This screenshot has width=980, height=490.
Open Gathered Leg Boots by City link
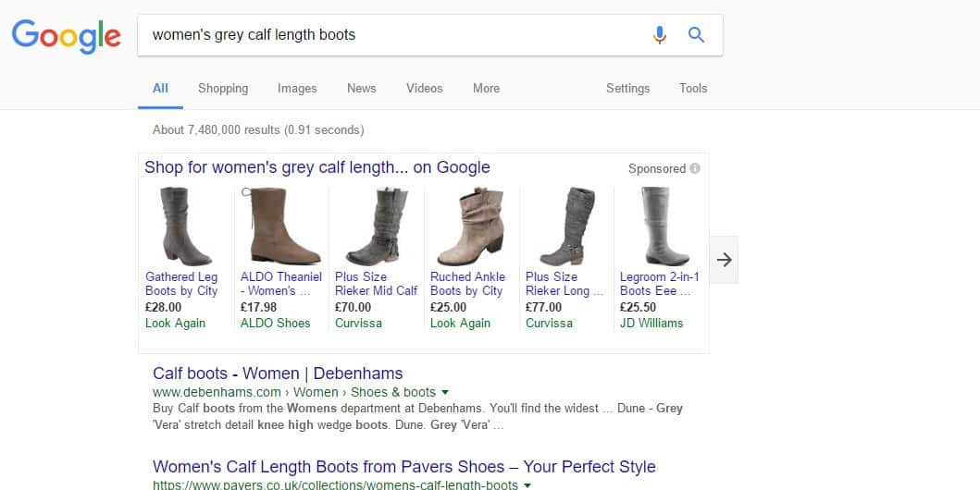181,284
